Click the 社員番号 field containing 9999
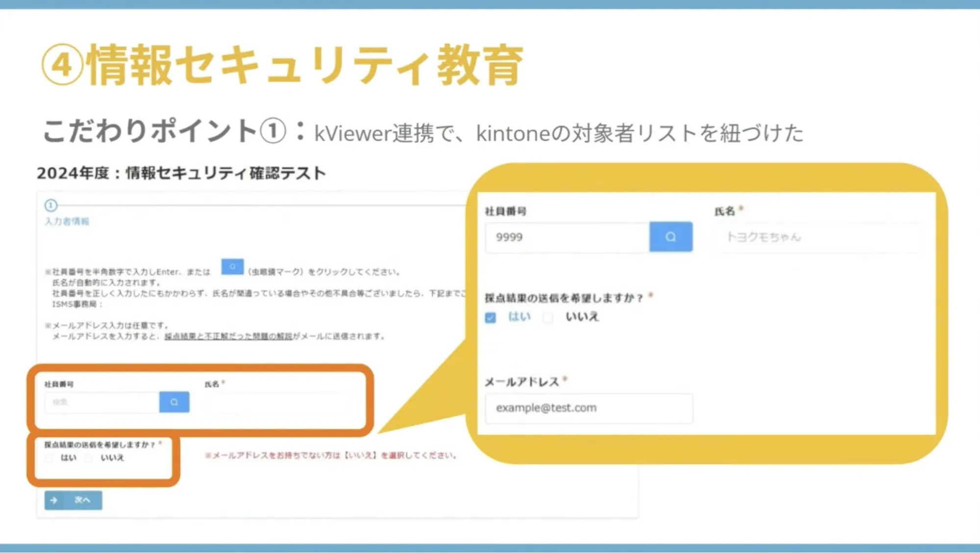 567,237
